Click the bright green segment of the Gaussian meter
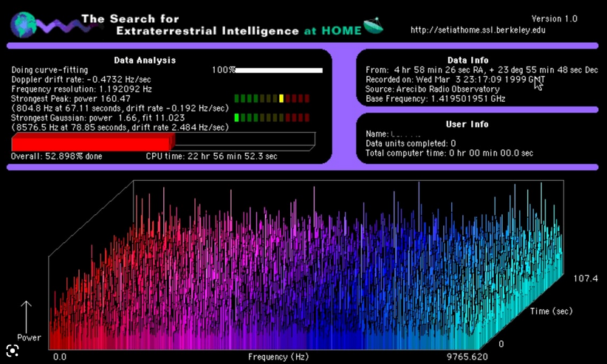The width and height of the screenshot is (607, 364). click(x=236, y=117)
